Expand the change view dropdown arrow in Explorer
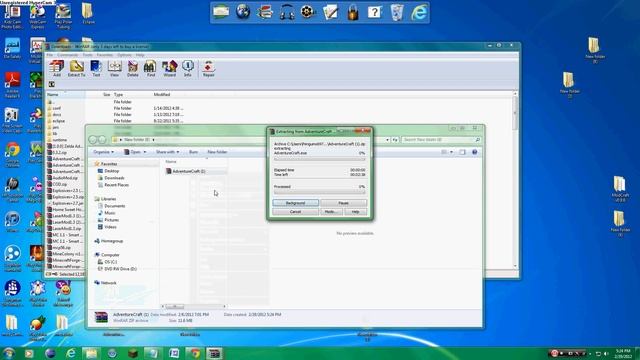Image resolution: width=640 pixels, height=360 pixels. coord(451,152)
